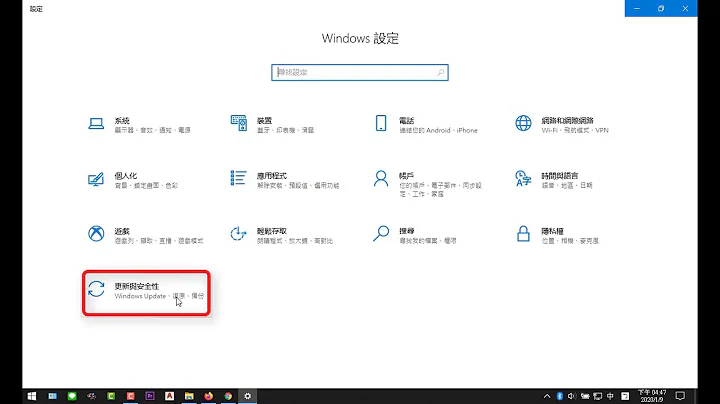720x404 pixels.
Task: Click the battery status tray icon
Action: (585, 396)
